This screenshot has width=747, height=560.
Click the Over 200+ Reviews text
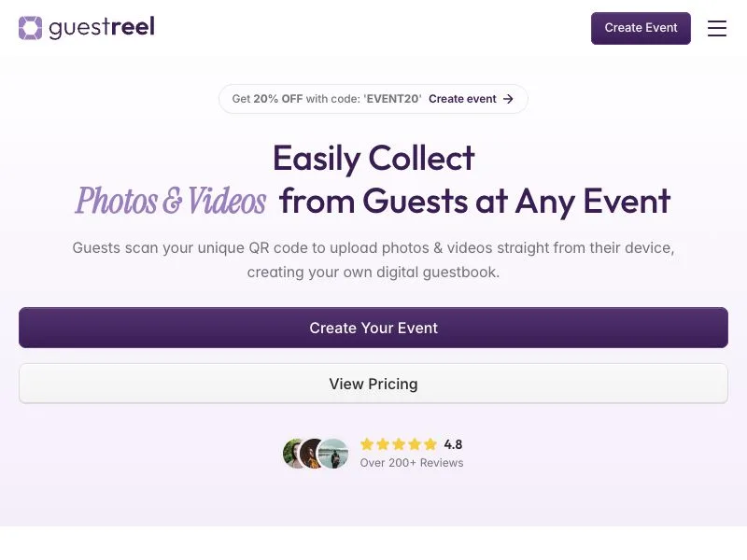[x=412, y=463]
